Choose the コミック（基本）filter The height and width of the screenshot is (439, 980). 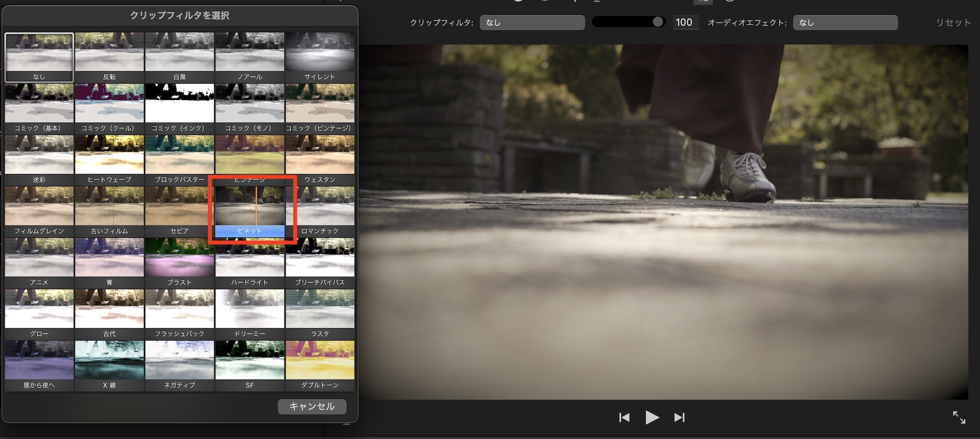coord(39,108)
